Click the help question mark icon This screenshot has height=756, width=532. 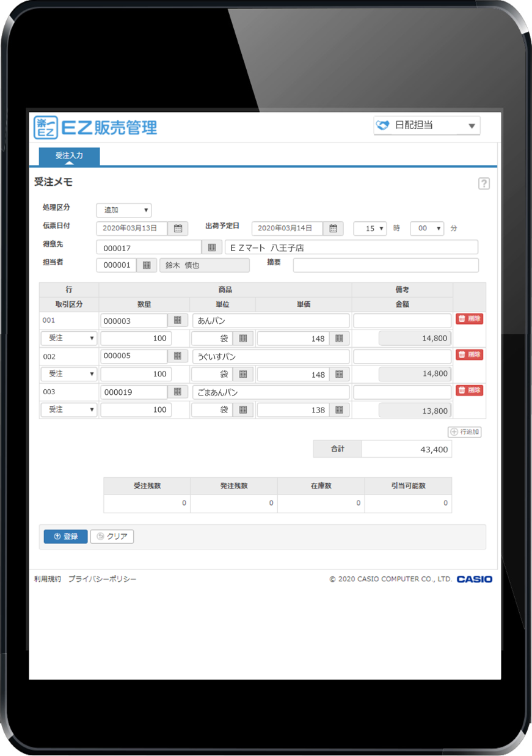[x=484, y=183]
